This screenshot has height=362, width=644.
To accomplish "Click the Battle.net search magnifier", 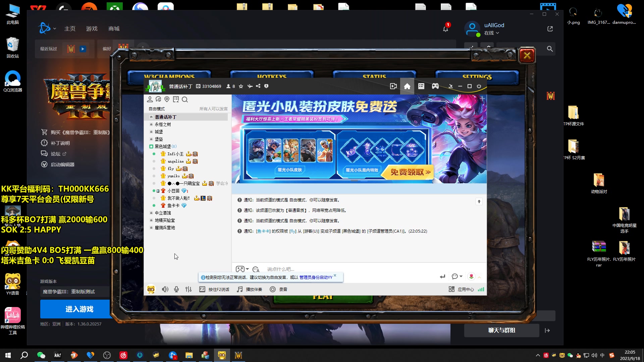I will point(550,49).
